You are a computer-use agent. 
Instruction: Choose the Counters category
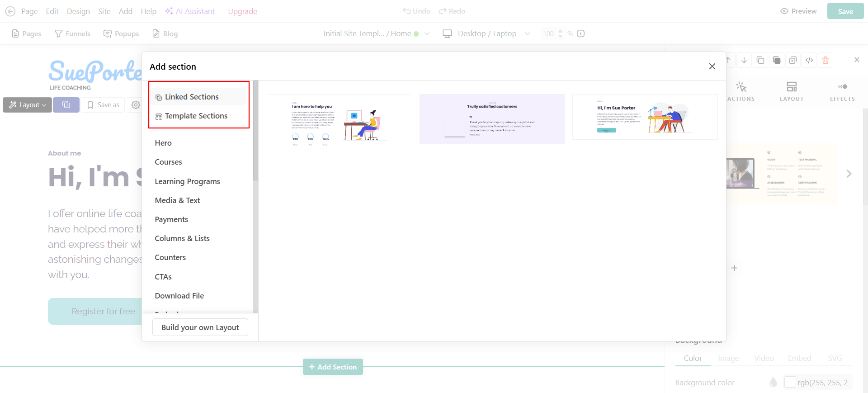click(170, 257)
